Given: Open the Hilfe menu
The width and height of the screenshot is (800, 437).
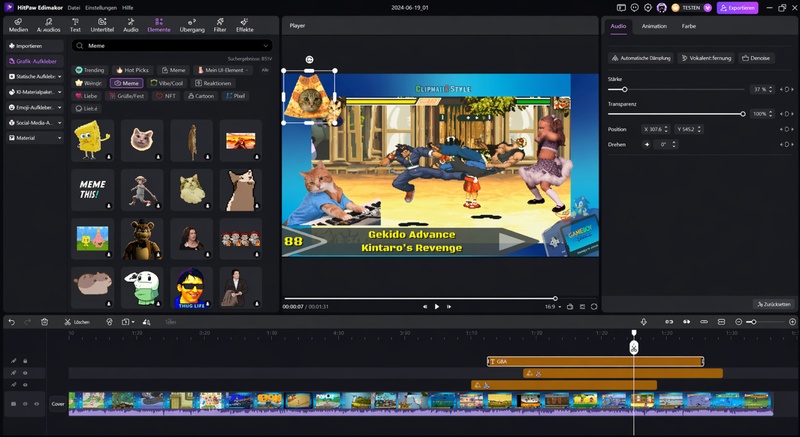Looking at the screenshot, I should pyautogui.click(x=128, y=8).
